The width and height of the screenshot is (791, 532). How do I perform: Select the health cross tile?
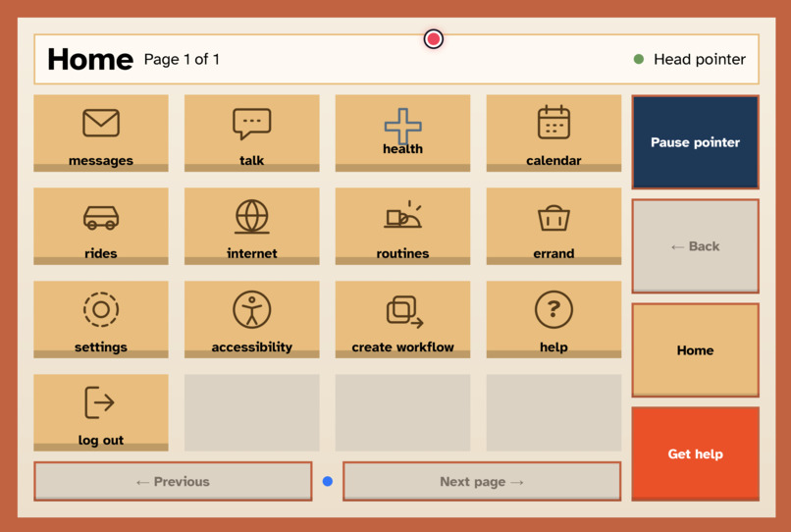point(402,133)
